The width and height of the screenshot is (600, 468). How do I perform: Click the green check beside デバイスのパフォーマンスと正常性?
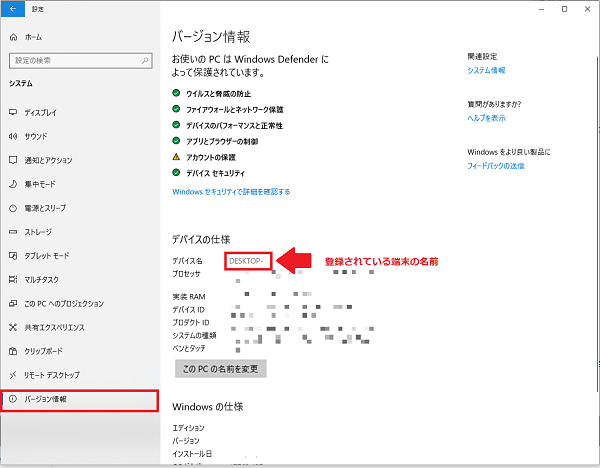point(176,125)
